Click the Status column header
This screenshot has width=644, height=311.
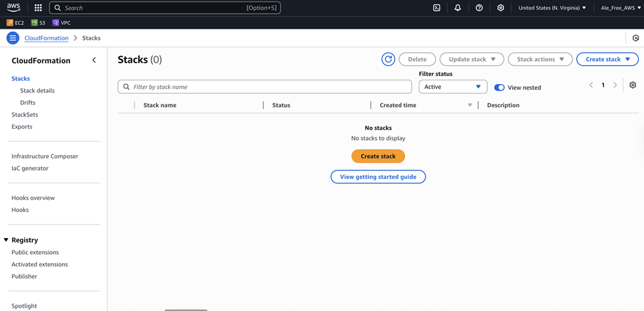pyautogui.click(x=281, y=105)
